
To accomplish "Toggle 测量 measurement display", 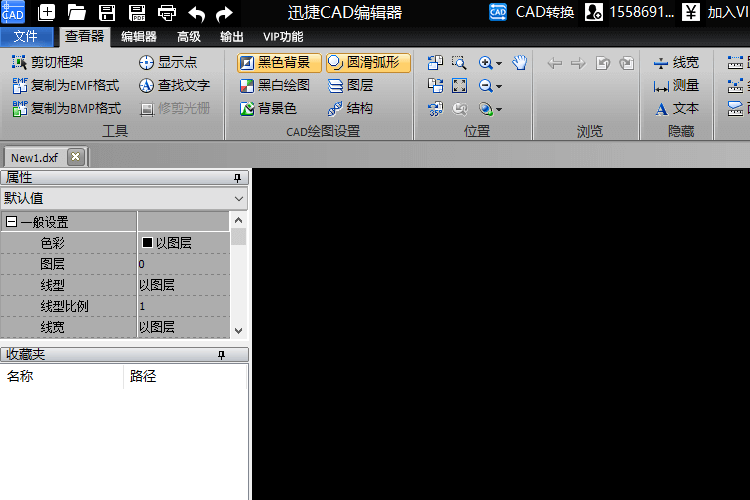I will point(676,85).
